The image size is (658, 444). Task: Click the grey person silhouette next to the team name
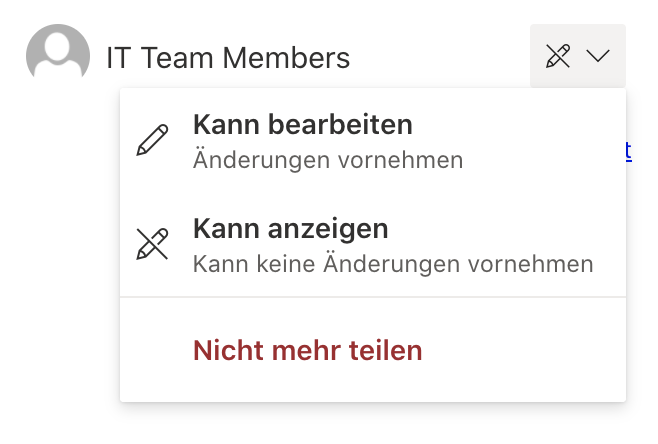tap(58, 57)
